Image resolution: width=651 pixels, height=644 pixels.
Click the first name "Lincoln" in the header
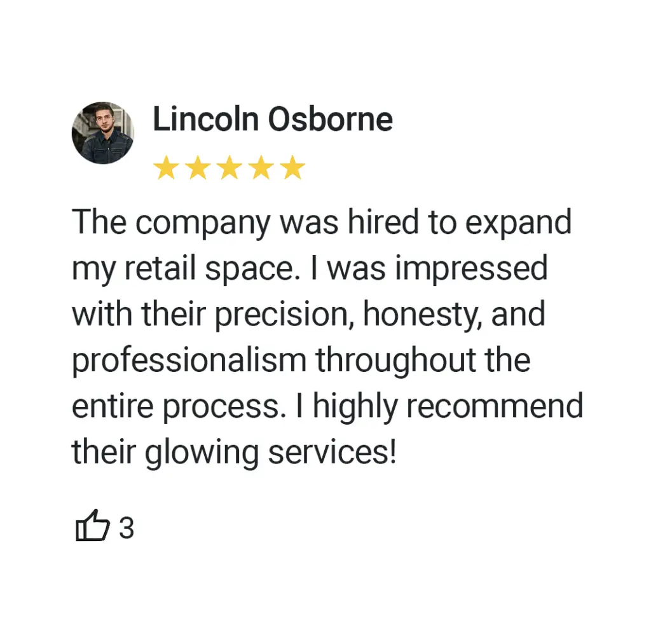click(x=206, y=119)
